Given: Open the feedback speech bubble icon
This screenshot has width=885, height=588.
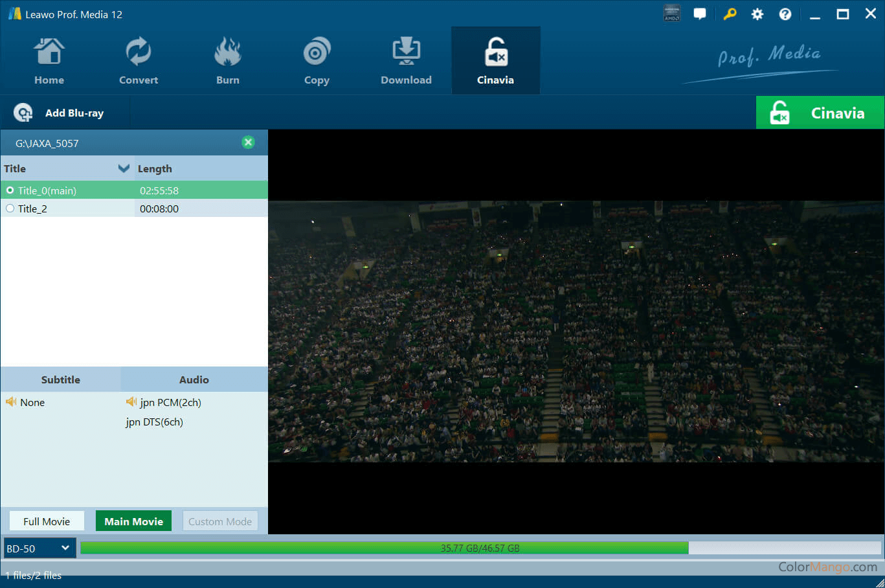Looking at the screenshot, I should (x=700, y=14).
